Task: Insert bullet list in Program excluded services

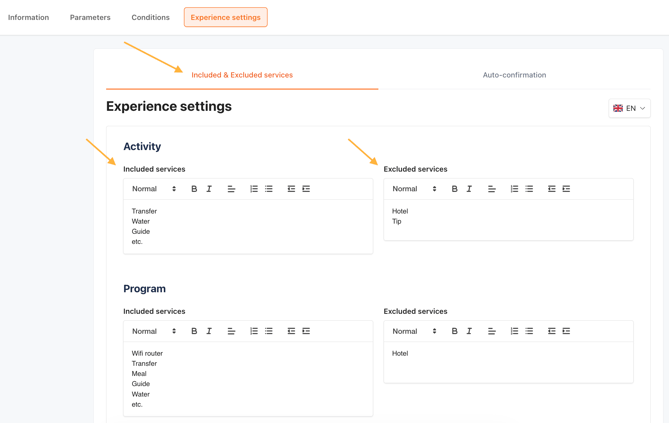Action: 529,331
